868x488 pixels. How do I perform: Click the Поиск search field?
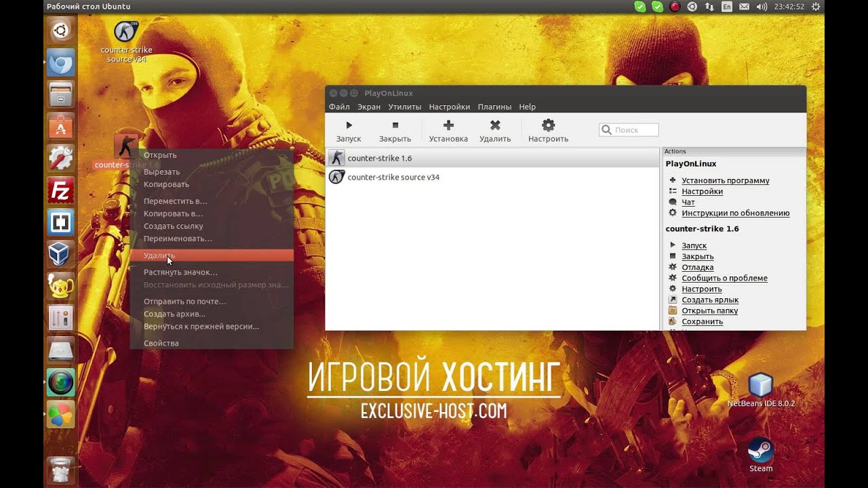pyautogui.click(x=629, y=129)
